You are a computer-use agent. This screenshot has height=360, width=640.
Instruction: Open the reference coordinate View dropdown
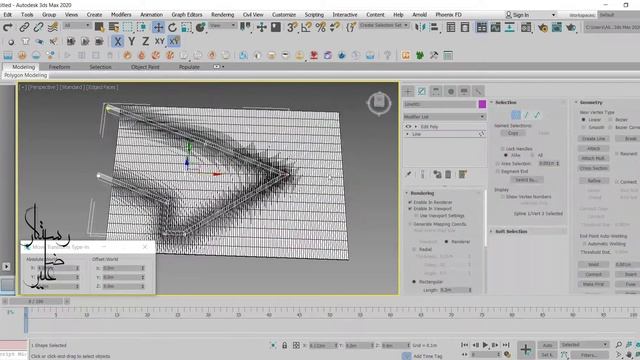point(222,25)
